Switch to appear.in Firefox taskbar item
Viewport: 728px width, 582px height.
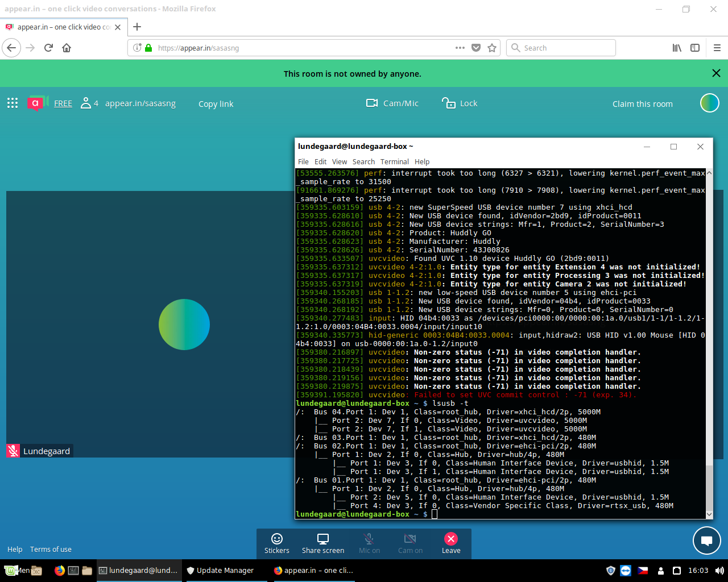[x=313, y=570]
